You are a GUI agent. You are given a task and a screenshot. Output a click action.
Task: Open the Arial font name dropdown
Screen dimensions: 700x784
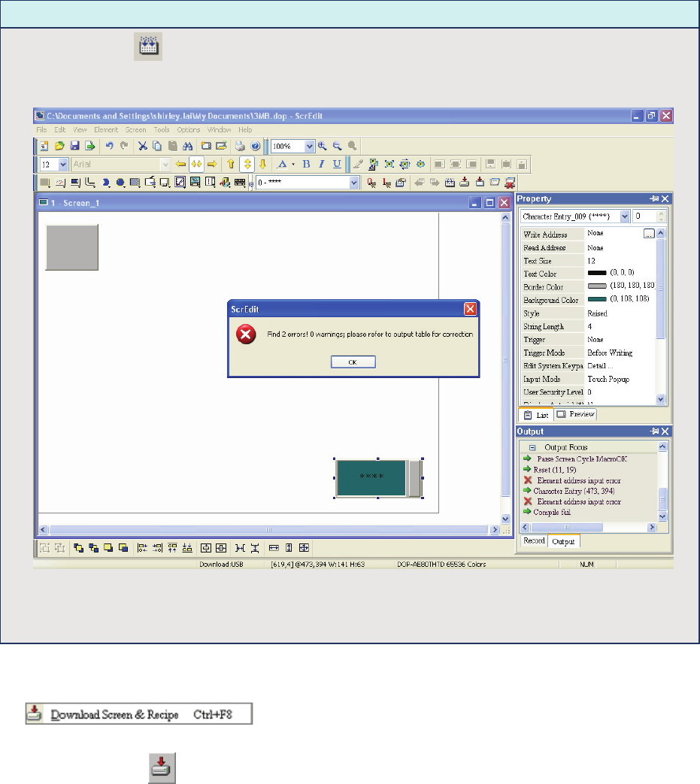165,164
